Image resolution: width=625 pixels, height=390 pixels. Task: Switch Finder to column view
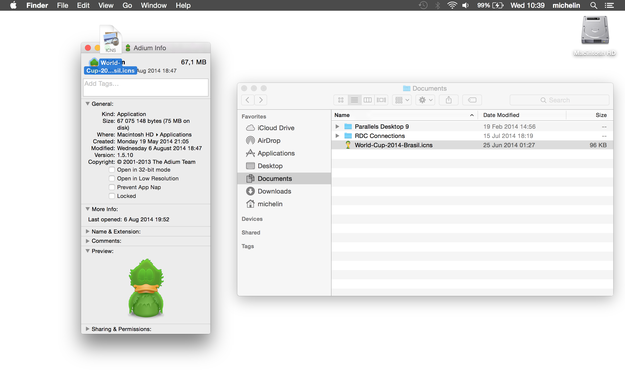tap(368, 100)
